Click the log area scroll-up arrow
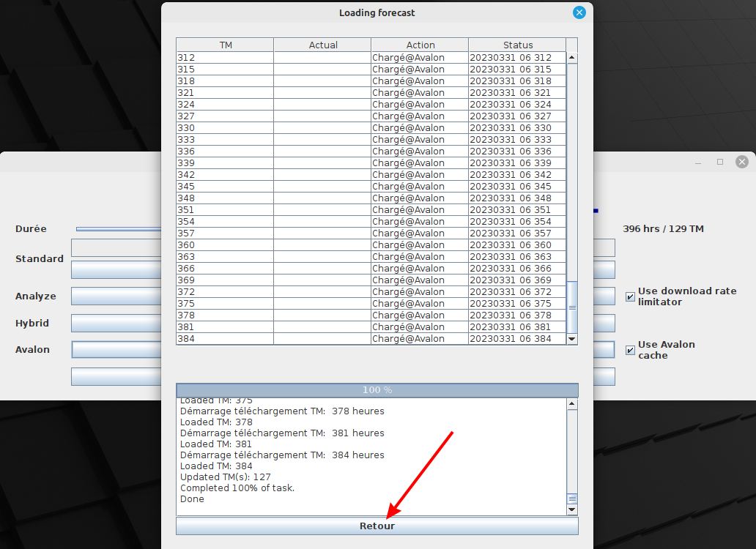Image resolution: width=756 pixels, height=549 pixels. tap(572, 404)
